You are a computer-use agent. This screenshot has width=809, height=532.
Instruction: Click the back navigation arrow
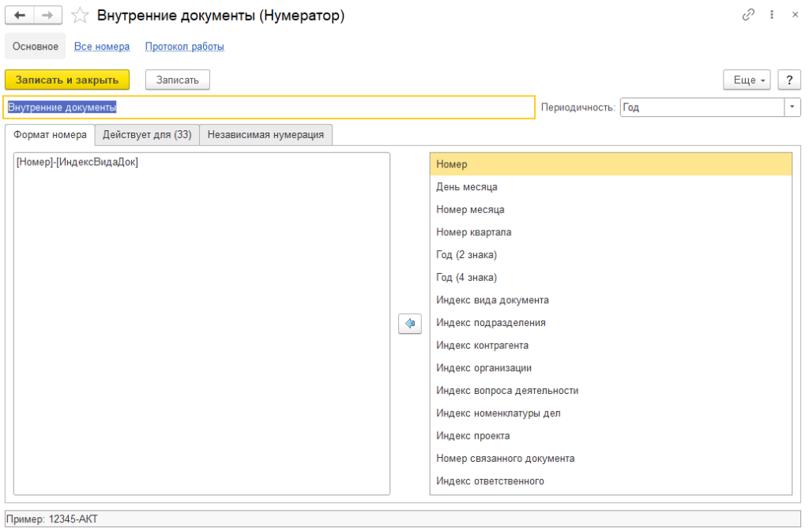click(x=20, y=15)
